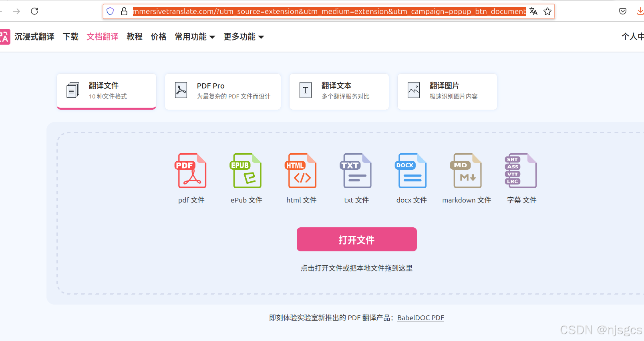Image resolution: width=644 pixels, height=341 pixels.
Task: Click the '为最复杂的 PDF 文件而设计' subtitle
Action: (x=233, y=96)
